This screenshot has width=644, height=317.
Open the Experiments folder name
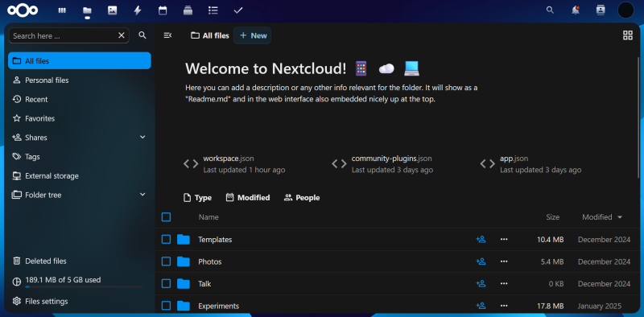(218, 306)
